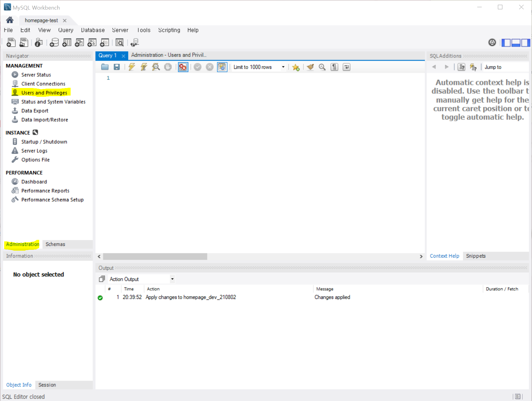This screenshot has width=532, height=401.
Task: Toggle right SQL Additions sidebar visibility
Action: [525, 43]
